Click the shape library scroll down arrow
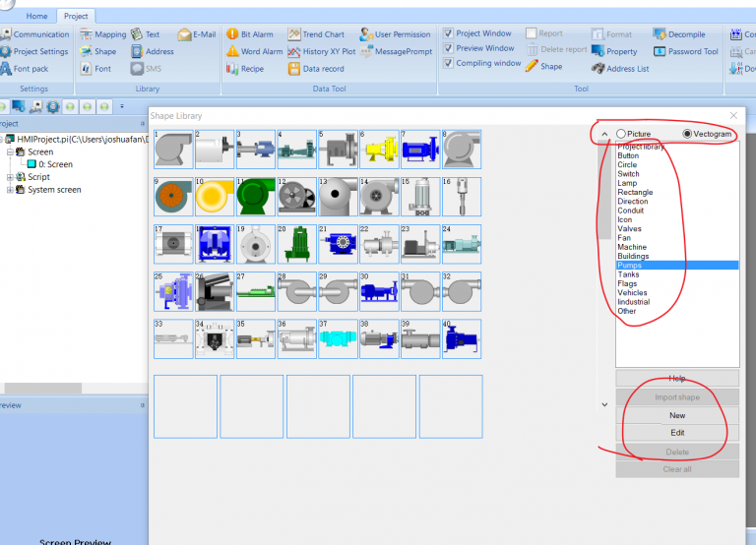The width and height of the screenshot is (756, 545). coord(604,404)
